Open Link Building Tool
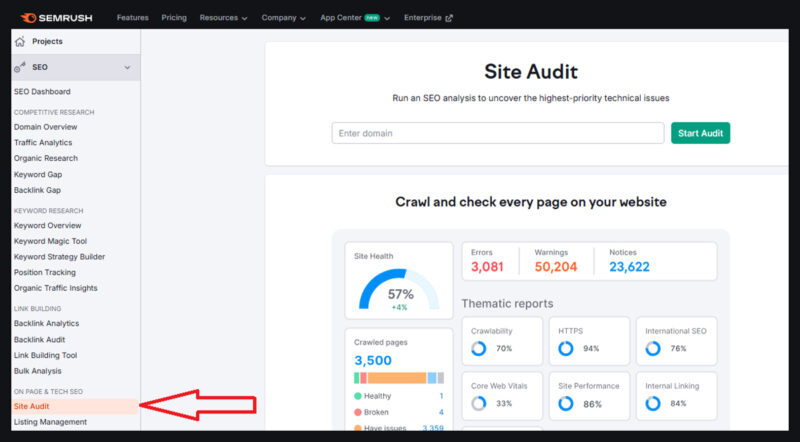Image resolution: width=800 pixels, height=442 pixels. click(x=45, y=355)
